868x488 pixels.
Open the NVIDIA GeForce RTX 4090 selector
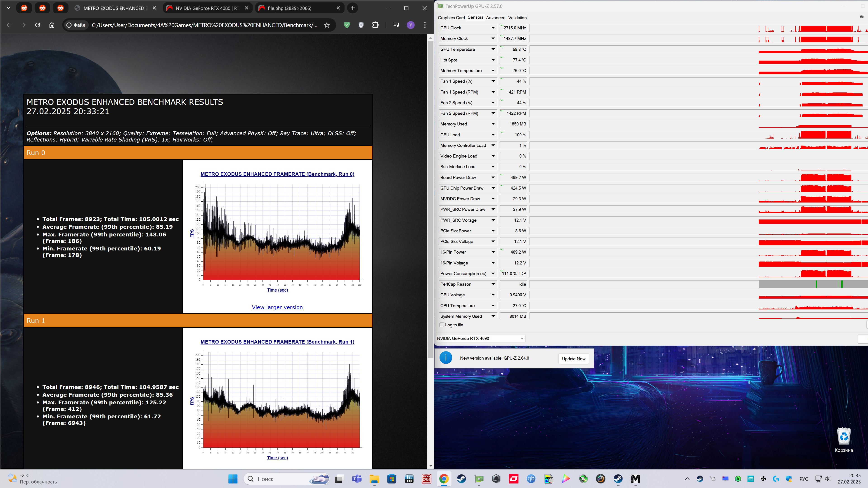coord(480,338)
